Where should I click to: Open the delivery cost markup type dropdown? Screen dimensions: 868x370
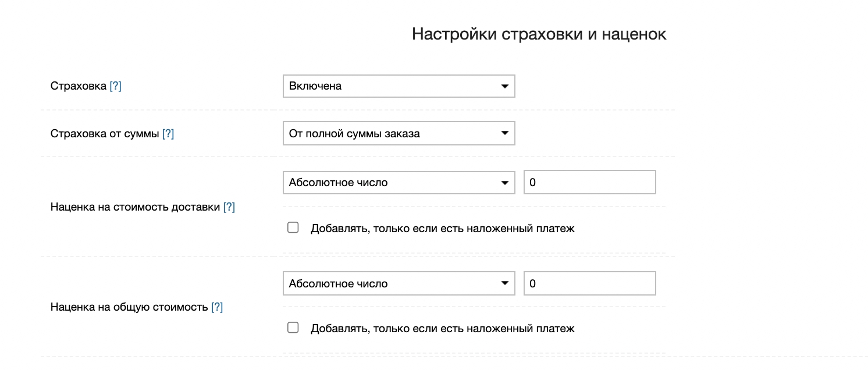(399, 183)
